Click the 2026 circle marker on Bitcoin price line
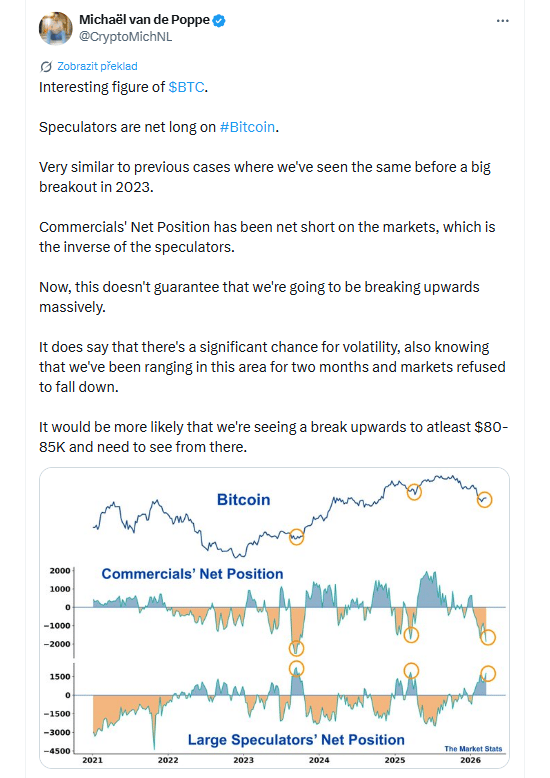 [484, 500]
